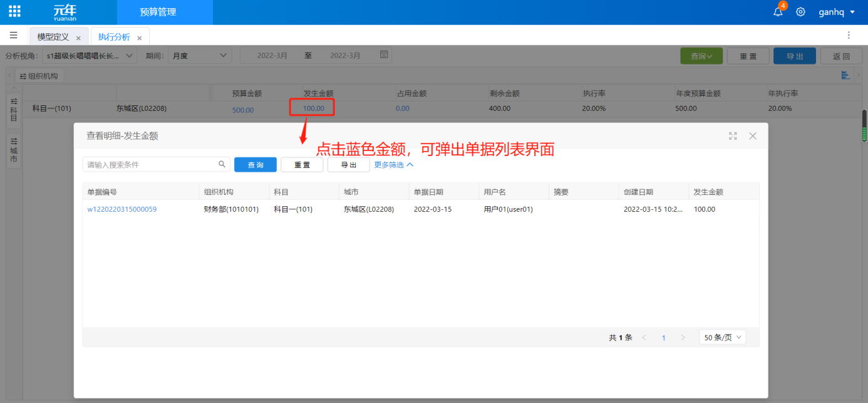Collapse 更多筛选 filter options

tap(393, 165)
